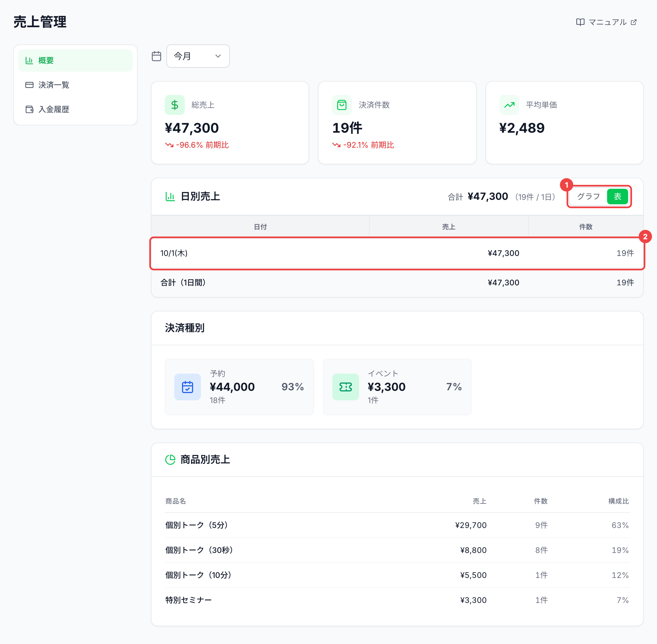The width and height of the screenshot is (657, 644).
Task: Click the calendar icon beside the period selector
Action: point(156,56)
